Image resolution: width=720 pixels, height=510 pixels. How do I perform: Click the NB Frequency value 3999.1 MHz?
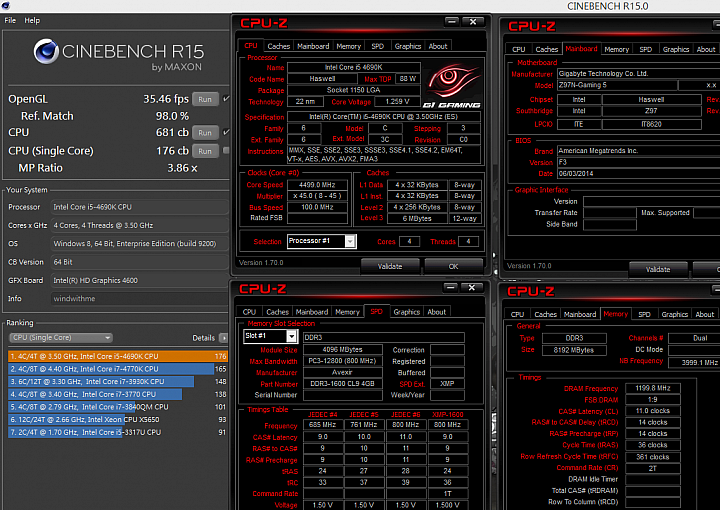(x=693, y=363)
